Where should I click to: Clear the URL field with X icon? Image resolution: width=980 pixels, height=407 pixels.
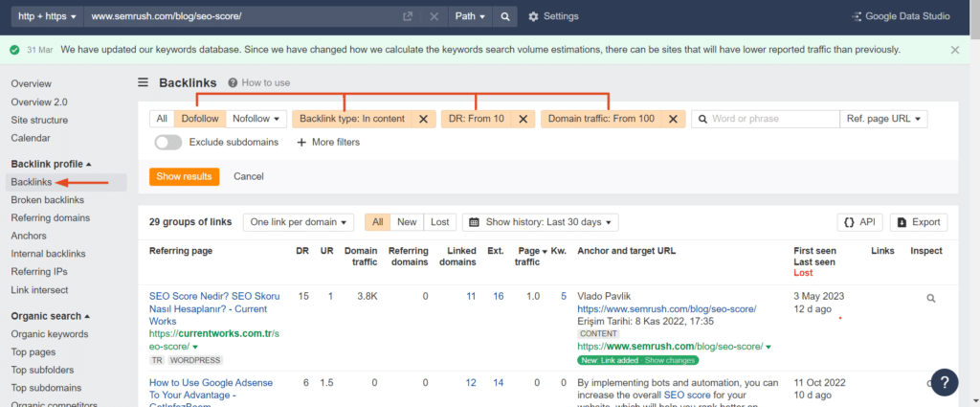tap(434, 17)
